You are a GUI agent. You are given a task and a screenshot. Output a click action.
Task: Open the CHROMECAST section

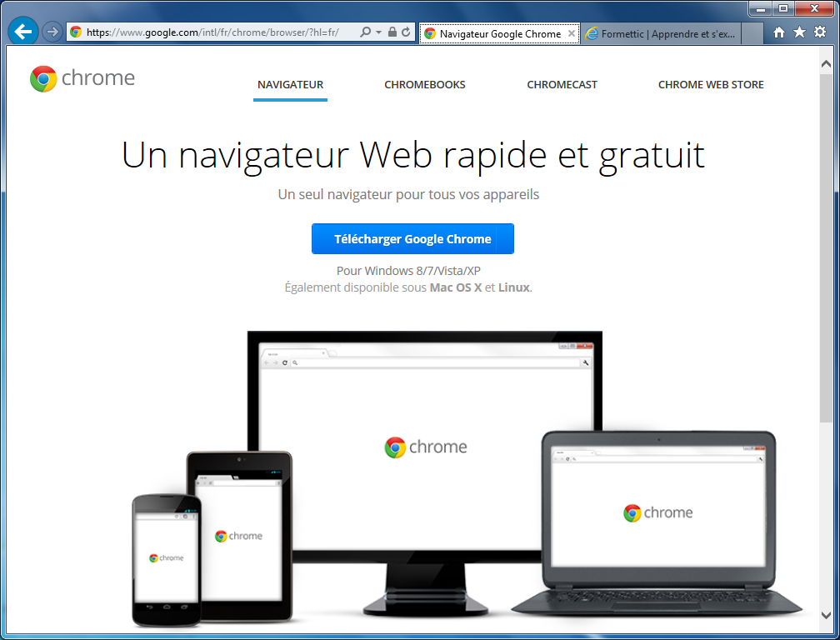(562, 84)
